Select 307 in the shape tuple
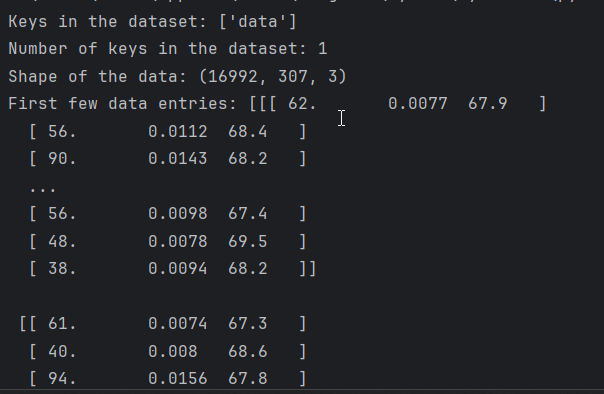This screenshot has height=394, width=604. pos(292,77)
